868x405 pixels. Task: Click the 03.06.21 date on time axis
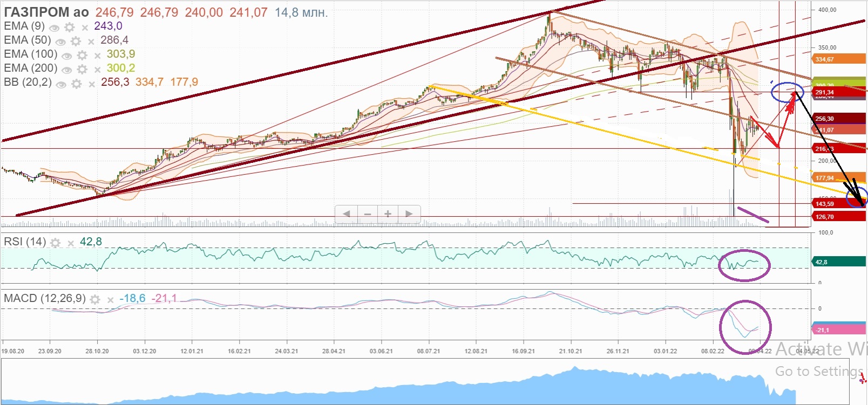(381, 351)
